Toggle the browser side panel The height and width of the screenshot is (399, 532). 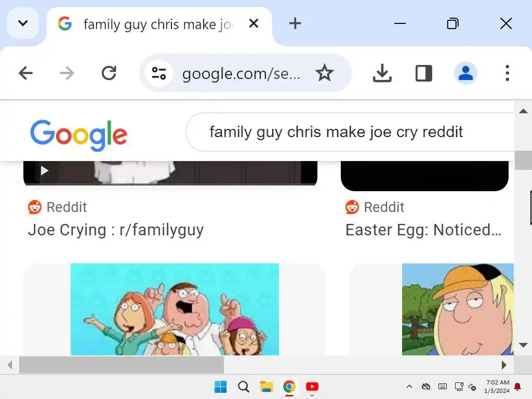point(424,73)
